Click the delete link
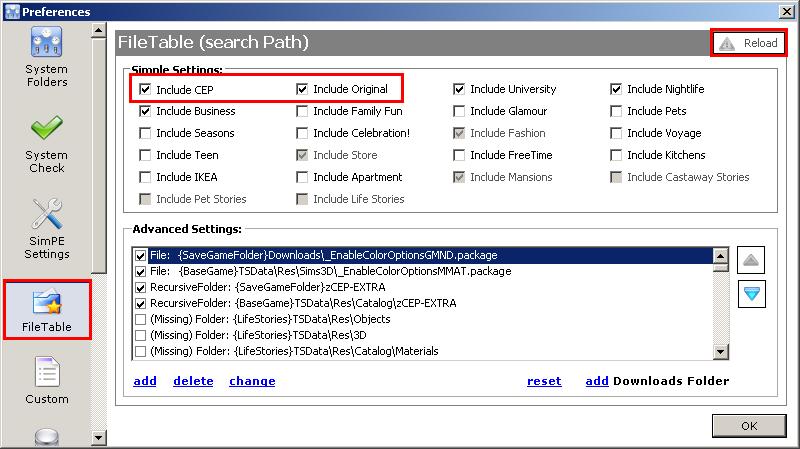The height and width of the screenshot is (449, 800). coord(193,381)
